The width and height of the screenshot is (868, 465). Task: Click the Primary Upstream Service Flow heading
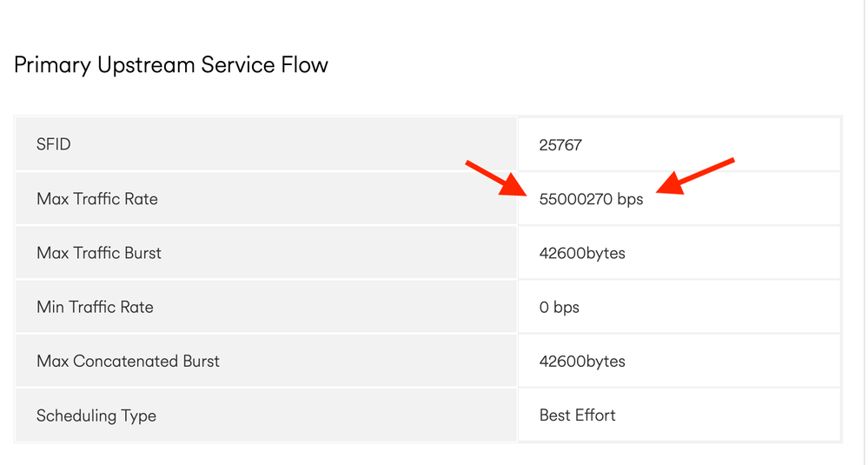tap(171, 65)
